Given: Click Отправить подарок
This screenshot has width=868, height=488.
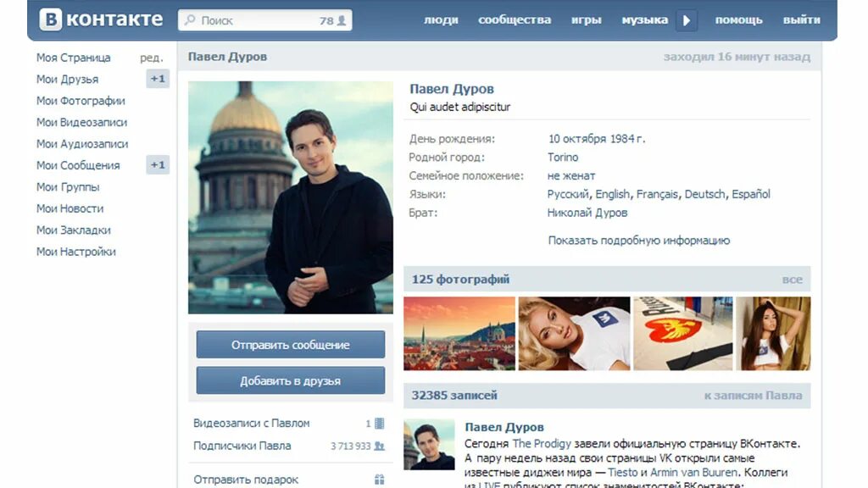Looking at the screenshot, I should pos(246,480).
